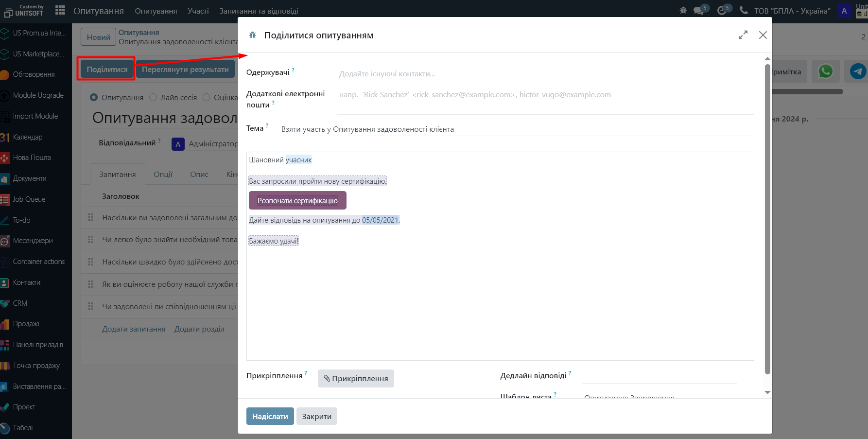Click the Додаткові електронні пошти input field
868x439 pixels.
coord(545,95)
